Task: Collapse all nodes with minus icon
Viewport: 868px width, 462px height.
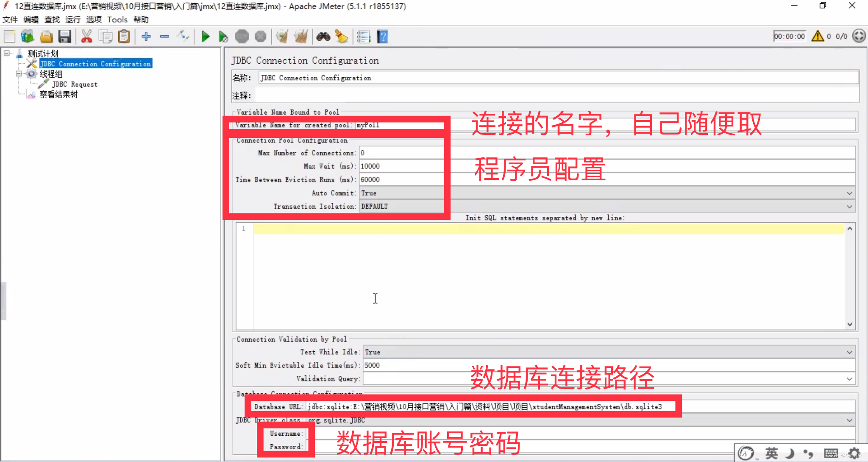Action: pos(164,36)
